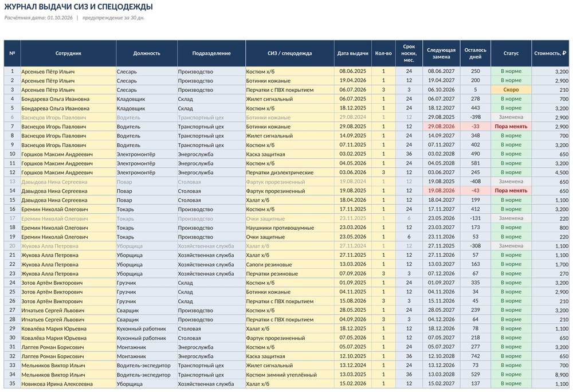Select 'Заменена' status in row 6
The height and width of the screenshot is (392, 573).
tap(511, 117)
